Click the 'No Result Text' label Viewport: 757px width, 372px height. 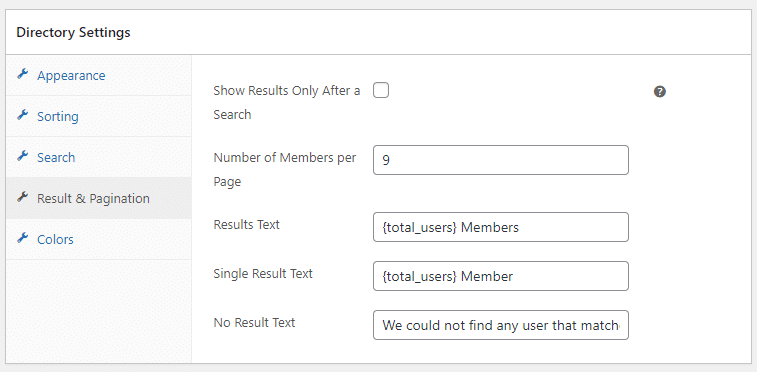[x=254, y=322]
